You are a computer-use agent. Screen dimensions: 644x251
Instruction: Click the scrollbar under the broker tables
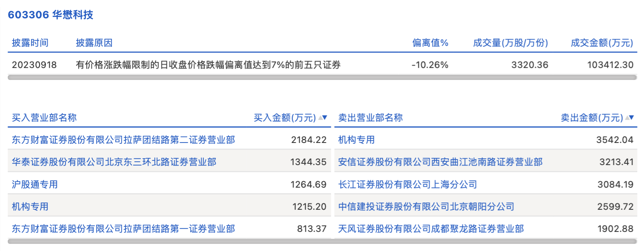(x=322, y=241)
